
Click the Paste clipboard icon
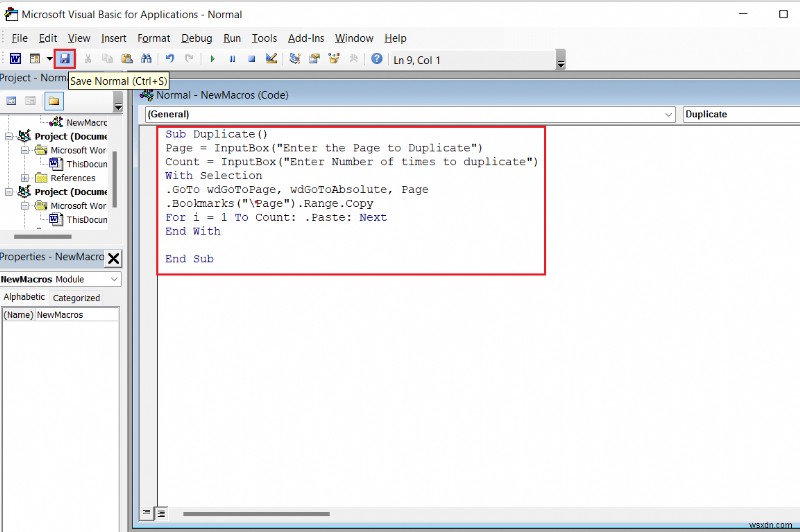point(127,59)
